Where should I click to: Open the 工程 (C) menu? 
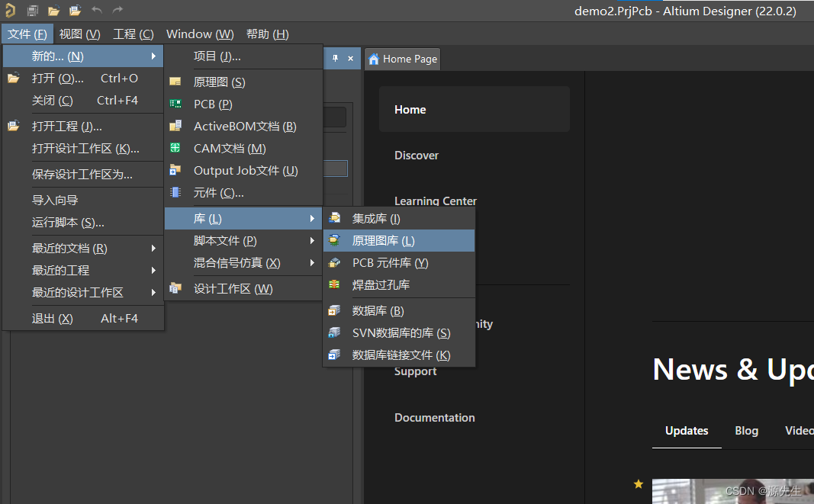134,34
